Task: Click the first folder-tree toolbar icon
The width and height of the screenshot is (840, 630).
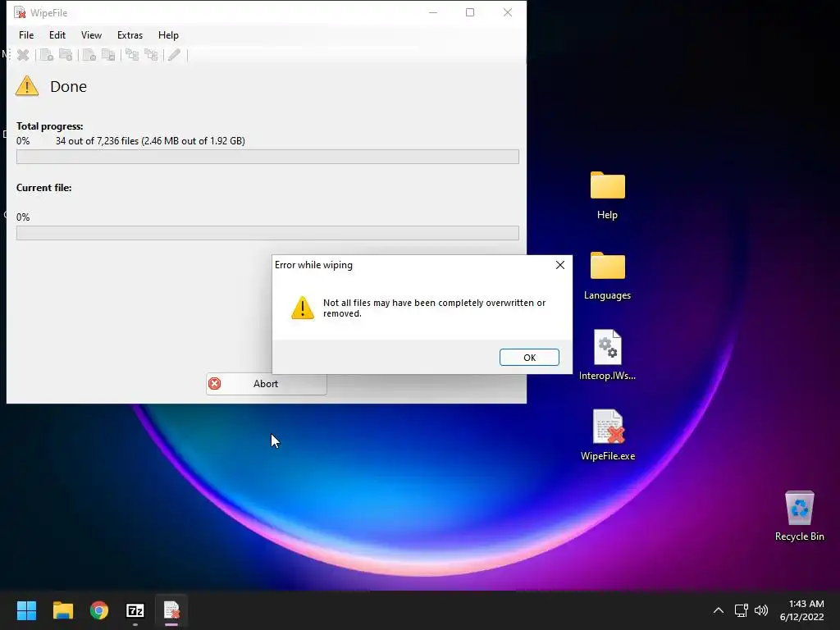Action: [x=132, y=55]
